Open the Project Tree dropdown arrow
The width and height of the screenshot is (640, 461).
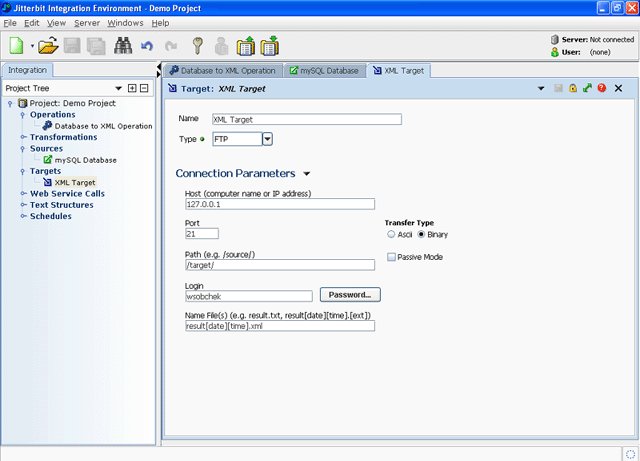click(119, 88)
